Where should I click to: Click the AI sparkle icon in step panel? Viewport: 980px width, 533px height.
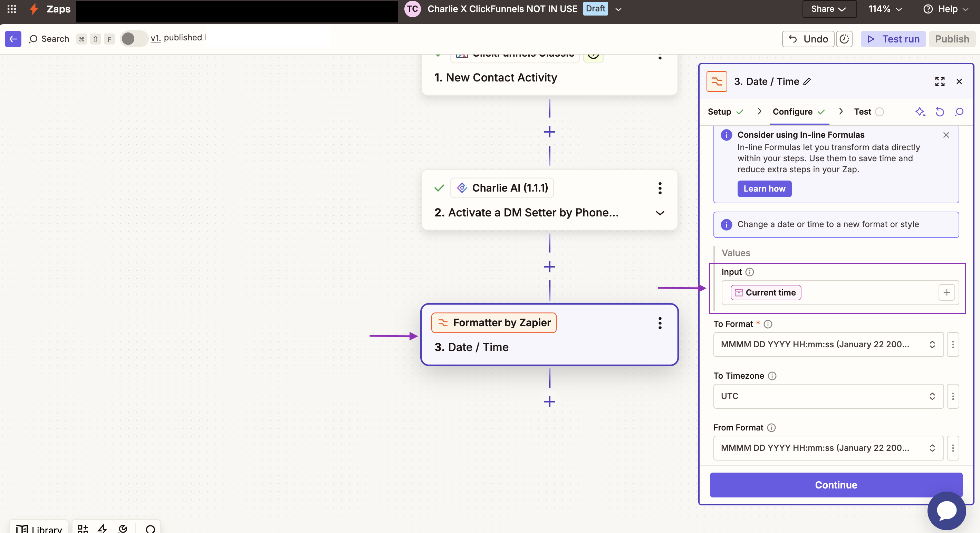click(x=920, y=112)
